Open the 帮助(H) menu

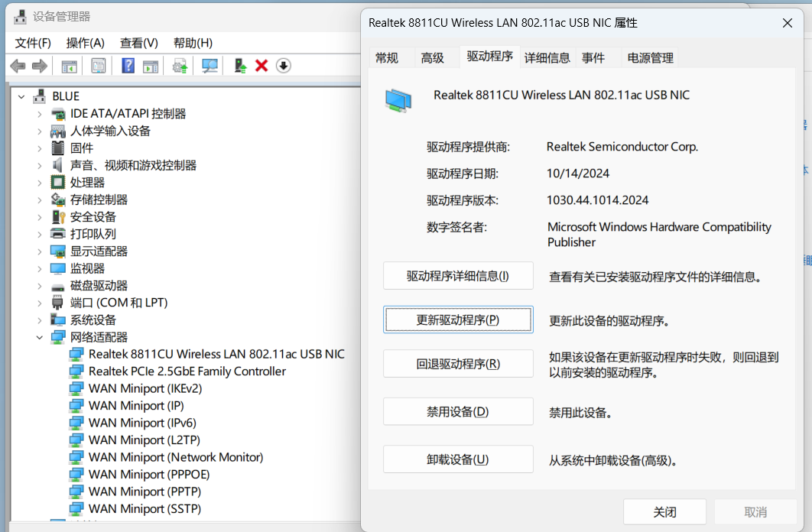click(193, 43)
